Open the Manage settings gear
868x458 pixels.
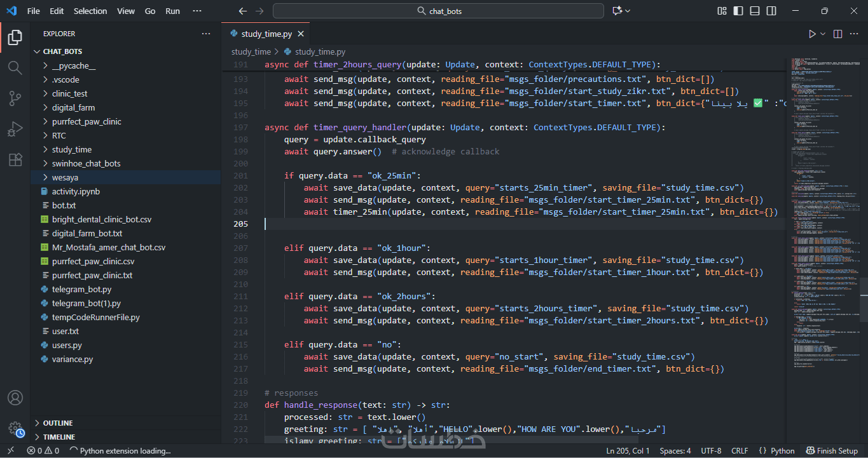click(x=15, y=428)
